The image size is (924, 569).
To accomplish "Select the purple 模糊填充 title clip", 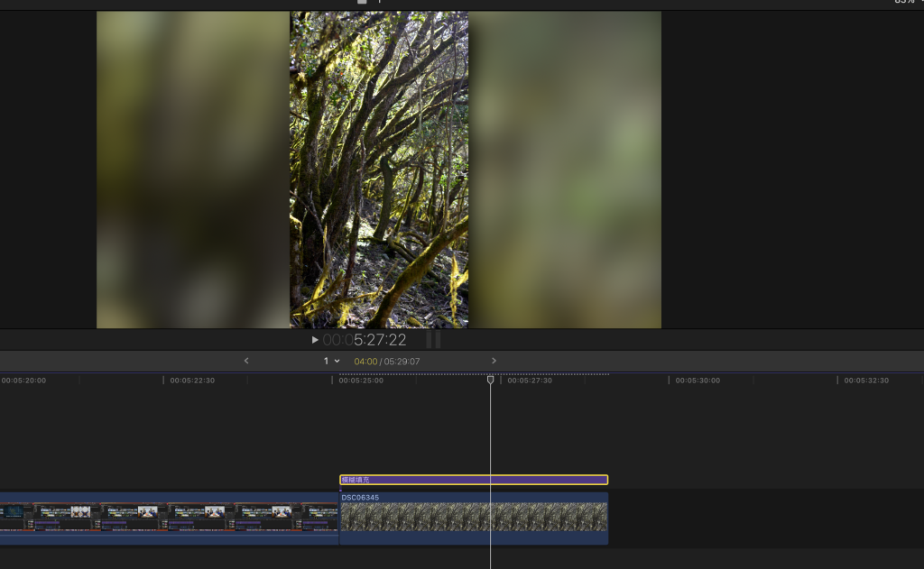I will (474, 480).
